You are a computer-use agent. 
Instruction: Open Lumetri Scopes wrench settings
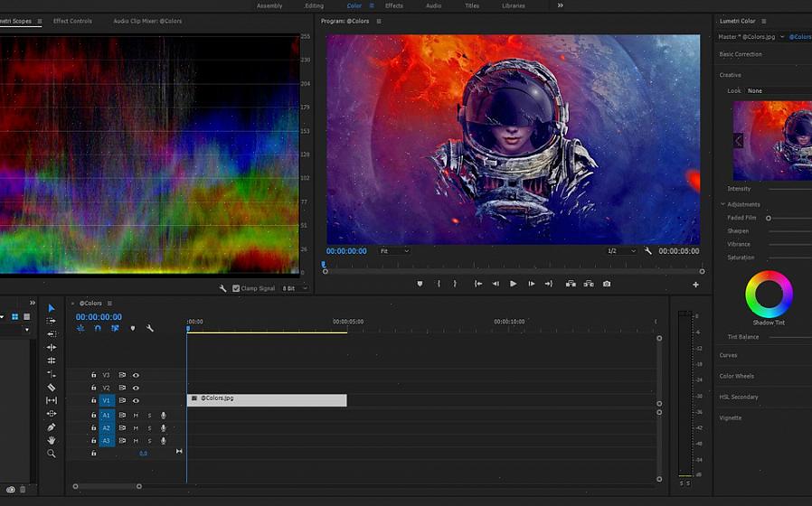(x=222, y=288)
